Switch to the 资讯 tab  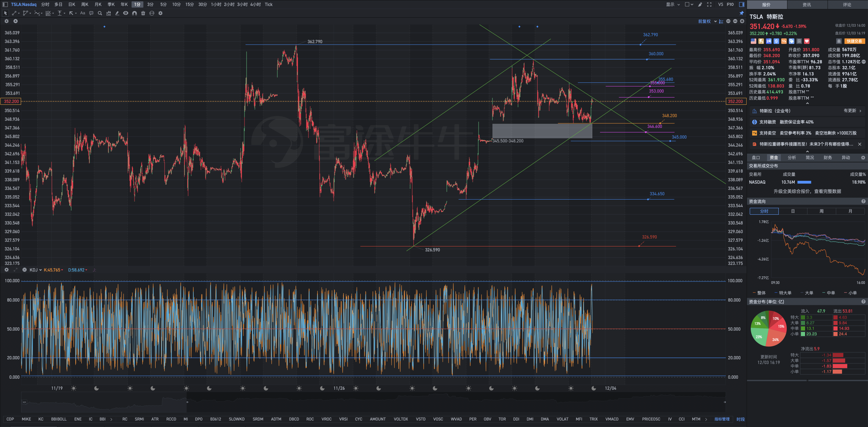807,4
